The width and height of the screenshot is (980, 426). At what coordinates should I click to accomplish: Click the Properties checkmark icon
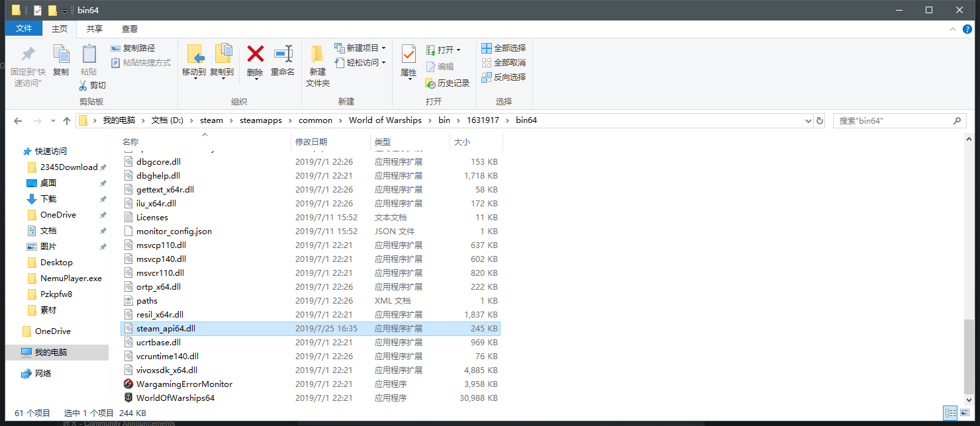click(409, 54)
